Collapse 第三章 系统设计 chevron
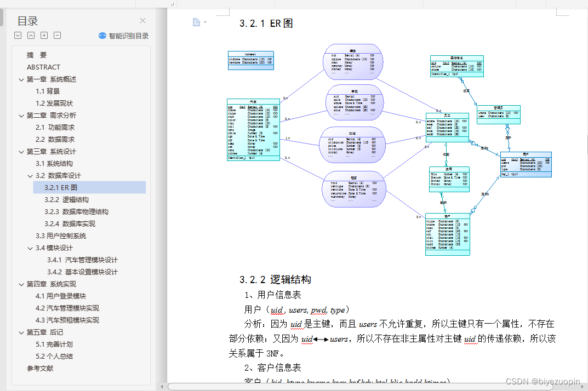The image size is (588, 391). coord(21,152)
